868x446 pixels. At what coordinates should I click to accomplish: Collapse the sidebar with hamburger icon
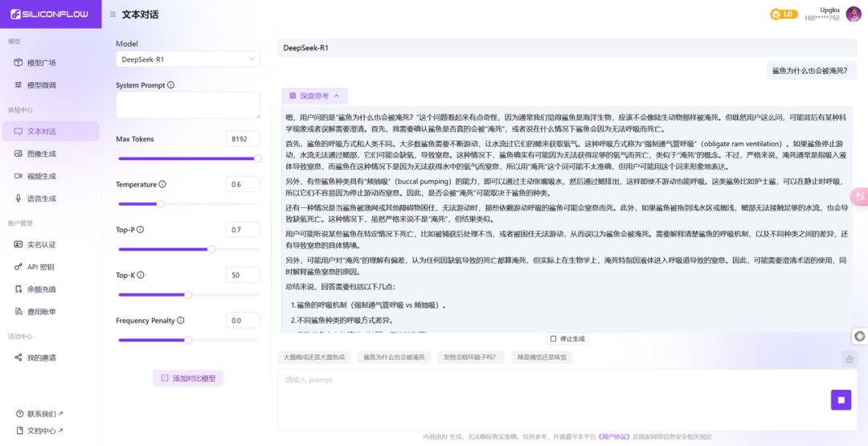click(x=113, y=14)
